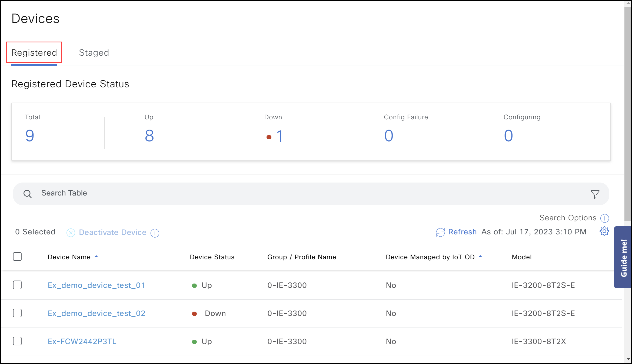Open the Guide me! side panel
The height and width of the screenshot is (364, 632).
(624, 257)
